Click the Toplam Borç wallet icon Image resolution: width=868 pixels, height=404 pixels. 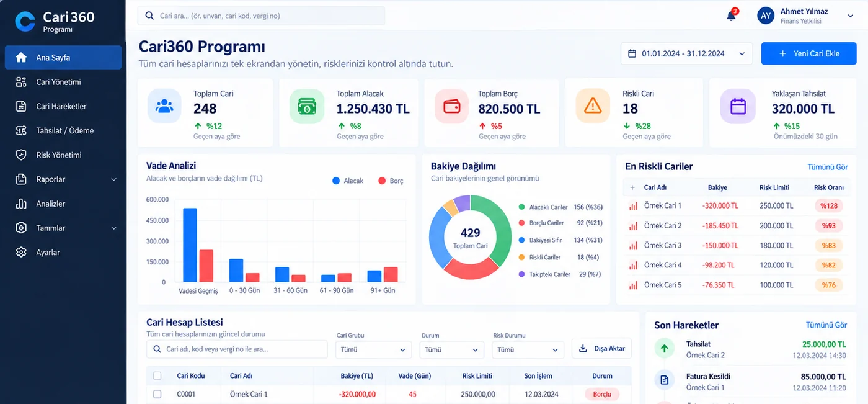tap(451, 106)
